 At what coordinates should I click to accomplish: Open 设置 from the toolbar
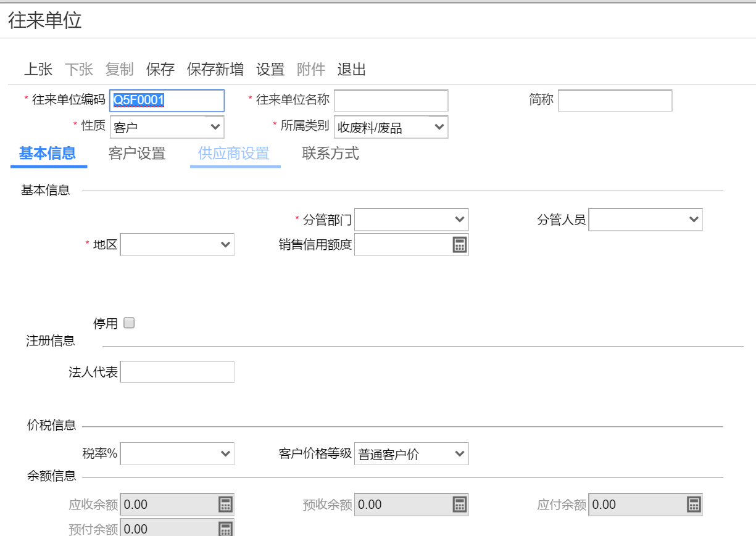coord(270,70)
